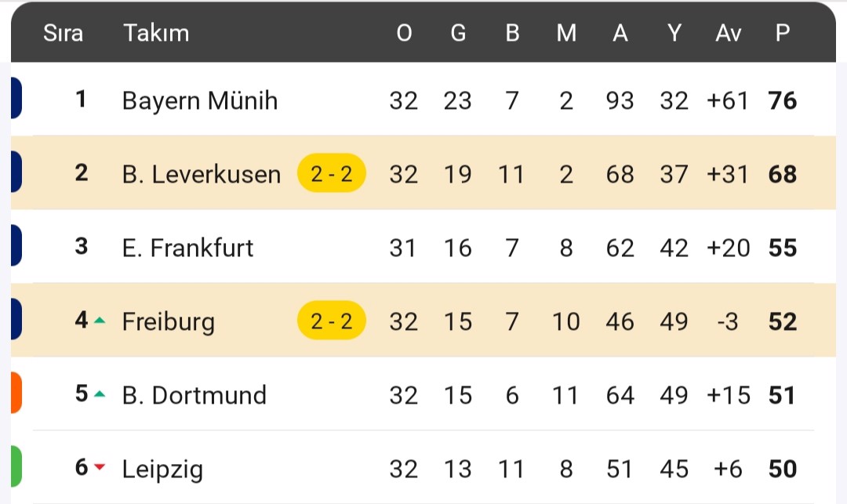Click the blue qualification marker for Bayern Münih
The image size is (847, 504).
(16, 98)
